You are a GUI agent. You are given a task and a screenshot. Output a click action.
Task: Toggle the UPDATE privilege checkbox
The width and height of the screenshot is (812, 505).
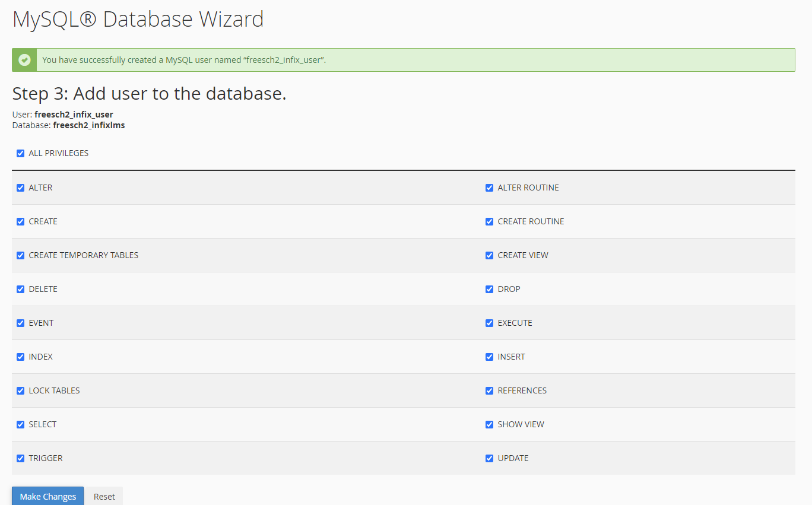(x=490, y=459)
